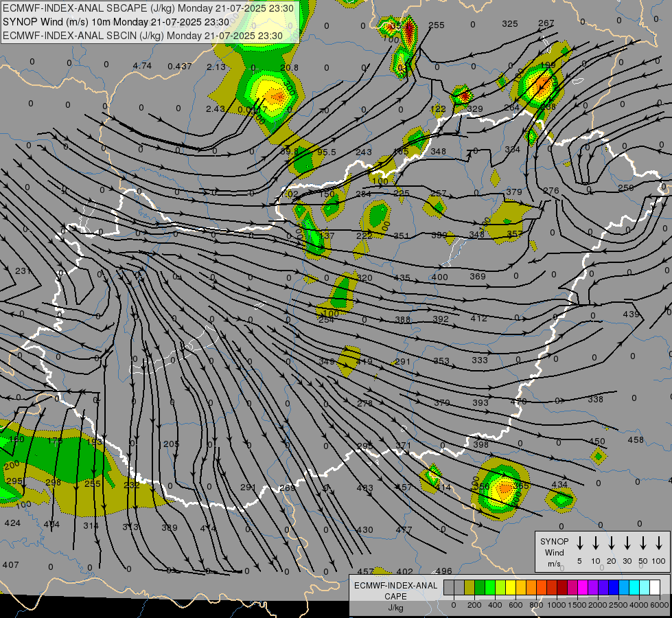Click the map value '231'

tap(23, 271)
